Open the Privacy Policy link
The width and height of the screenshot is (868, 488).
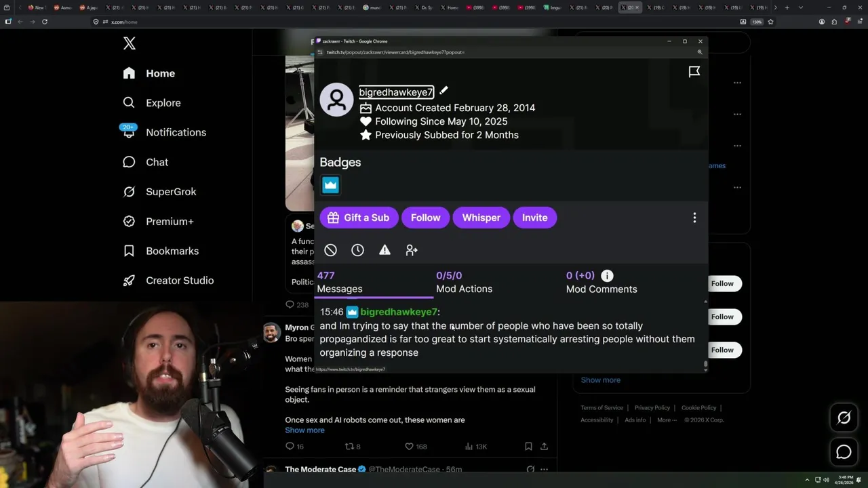652,408
